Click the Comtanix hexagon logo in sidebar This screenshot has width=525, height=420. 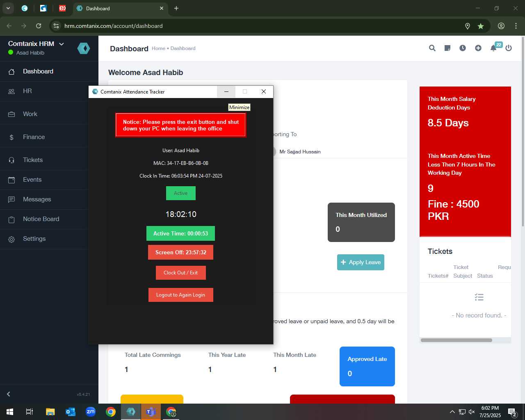coord(84,48)
